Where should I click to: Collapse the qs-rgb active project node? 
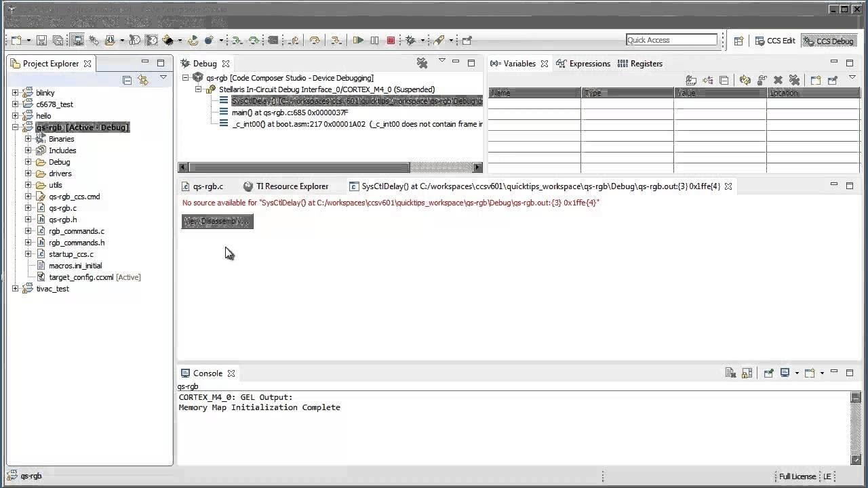coord(15,127)
